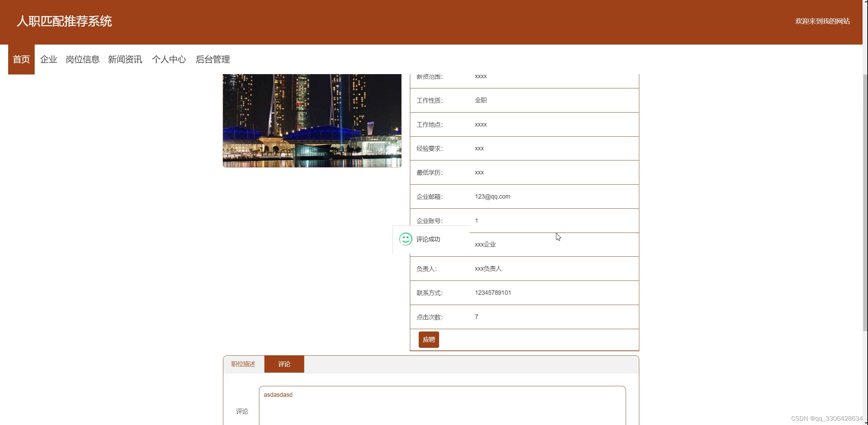Open the xxx企业 company link
The width and height of the screenshot is (868, 425).
coord(485,244)
